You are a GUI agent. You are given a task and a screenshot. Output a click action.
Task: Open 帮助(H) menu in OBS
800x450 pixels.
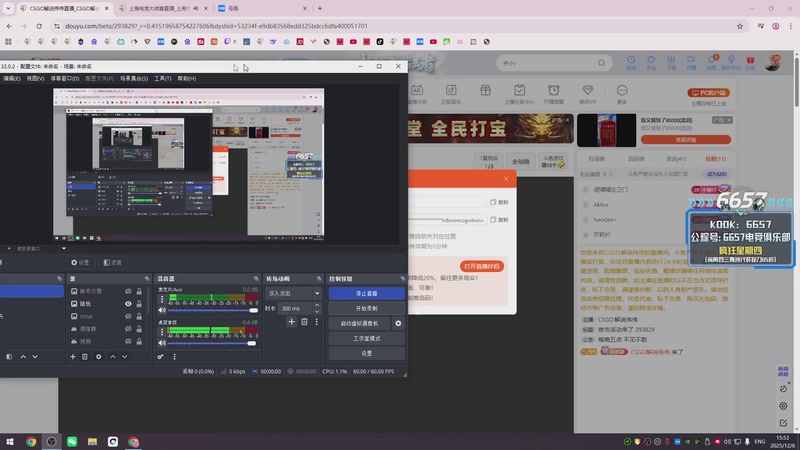(187, 79)
